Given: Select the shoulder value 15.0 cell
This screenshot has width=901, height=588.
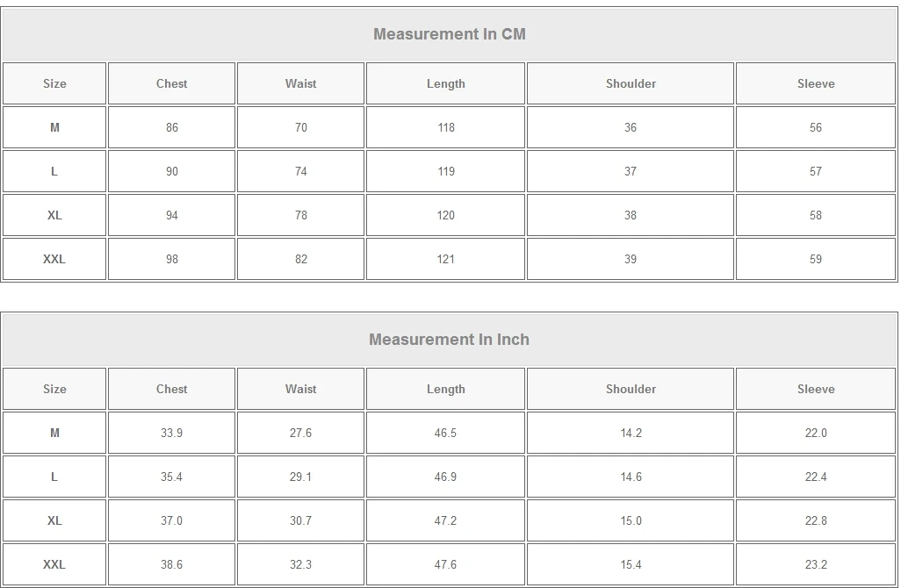Looking at the screenshot, I should (x=631, y=520).
